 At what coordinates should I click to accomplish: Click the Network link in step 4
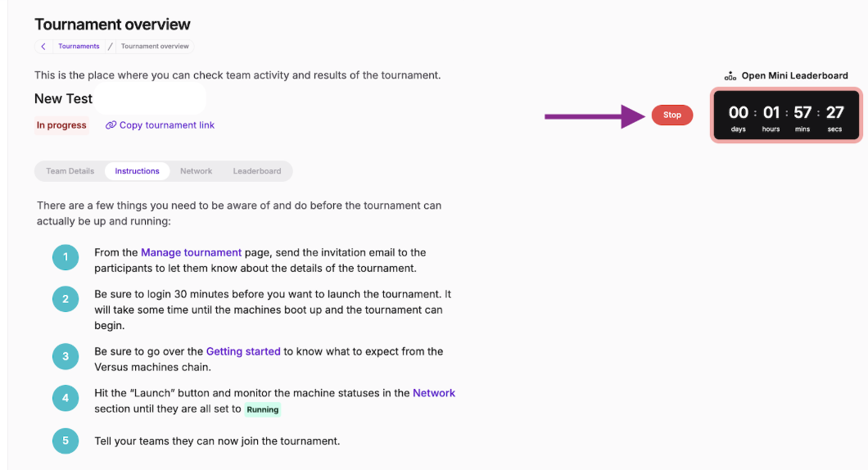pyautogui.click(x=434, y=393)
